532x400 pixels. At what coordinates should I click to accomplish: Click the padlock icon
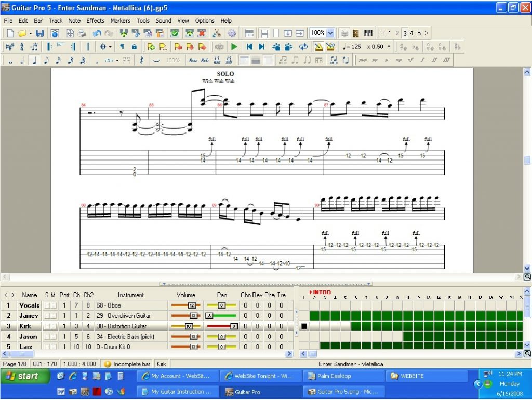pyautogui.click(x=135, y=47)
